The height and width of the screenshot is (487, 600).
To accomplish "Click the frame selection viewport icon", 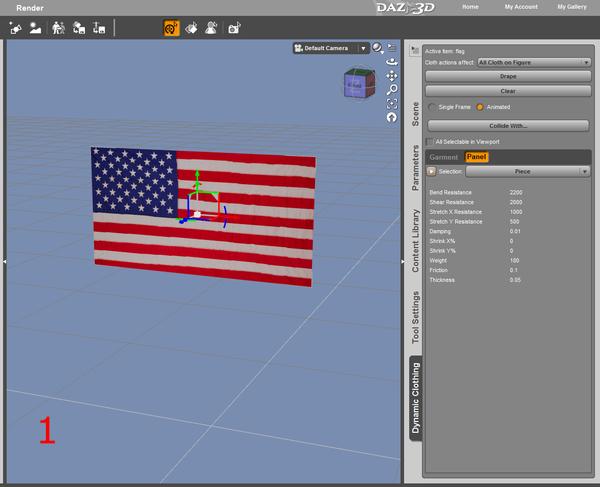I will pos(392,103).
